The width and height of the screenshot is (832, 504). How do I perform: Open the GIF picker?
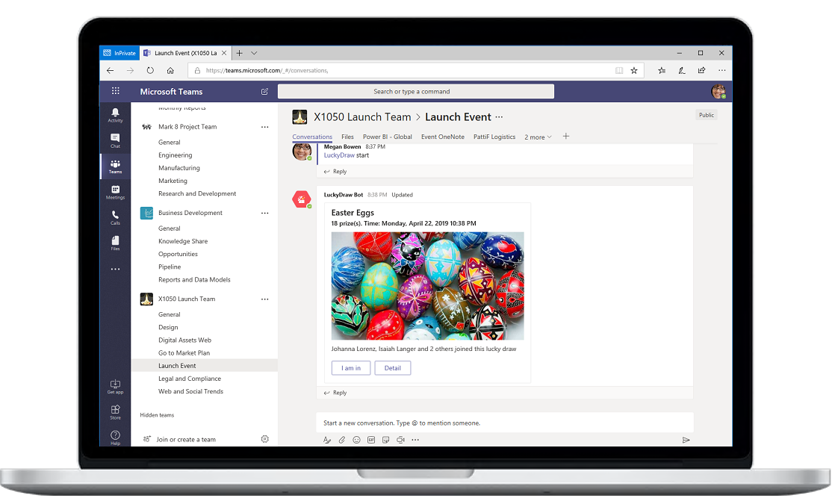tap(371, 440)
